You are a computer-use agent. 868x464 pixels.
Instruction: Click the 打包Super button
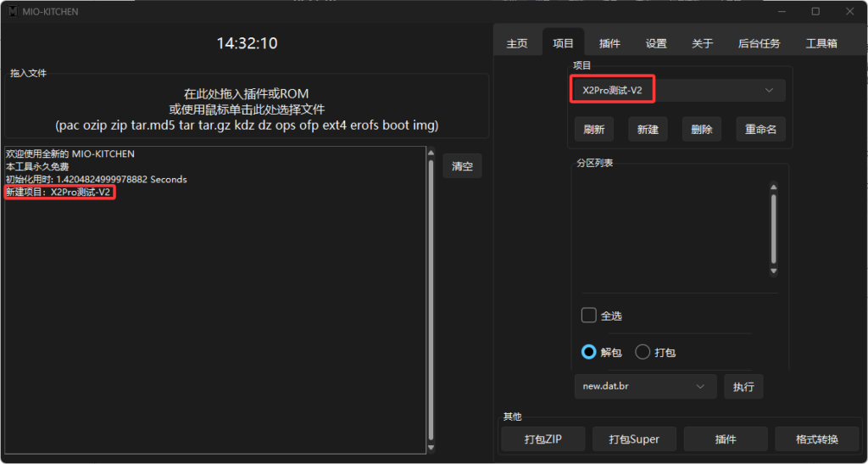[x=633, y=439]
